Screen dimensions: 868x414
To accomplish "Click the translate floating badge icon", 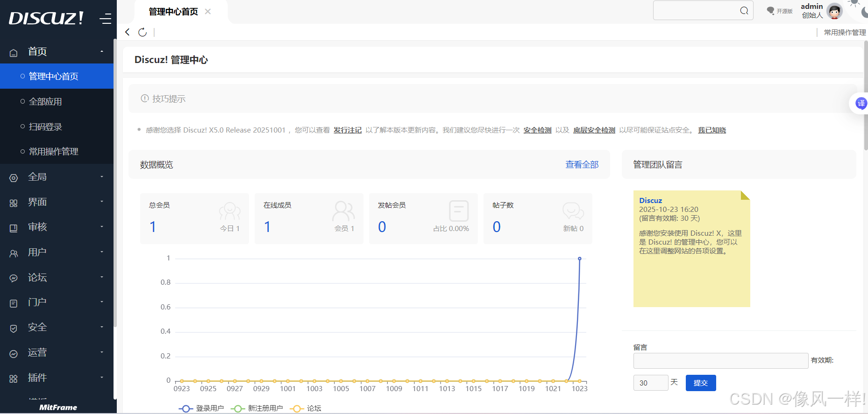I will click(861, 103).
